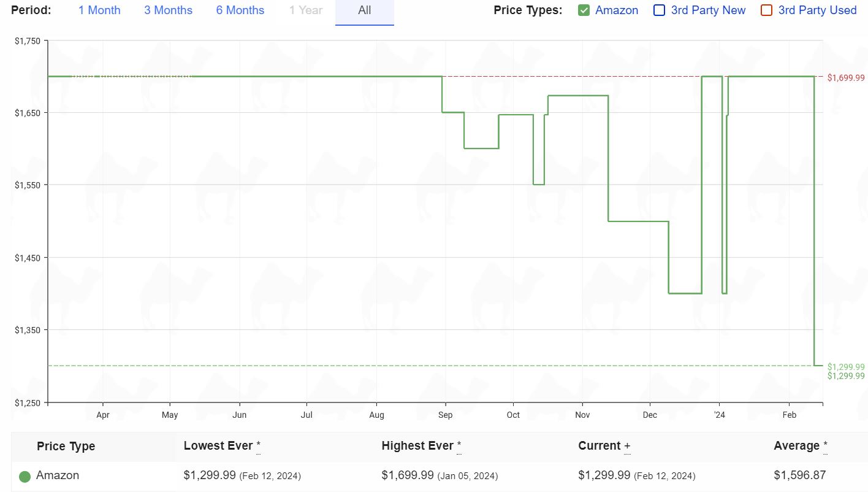Uncheck the Amazon price type checkbox

tap(584, 10)
